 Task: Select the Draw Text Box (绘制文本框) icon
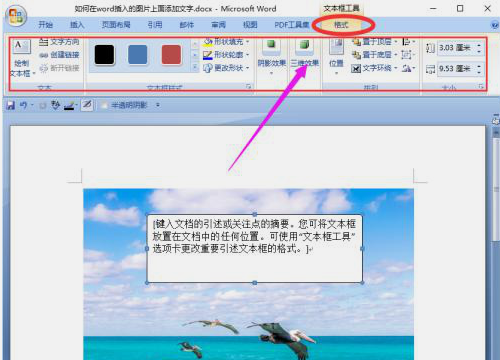pyautogui.click(x=22, y=47)
